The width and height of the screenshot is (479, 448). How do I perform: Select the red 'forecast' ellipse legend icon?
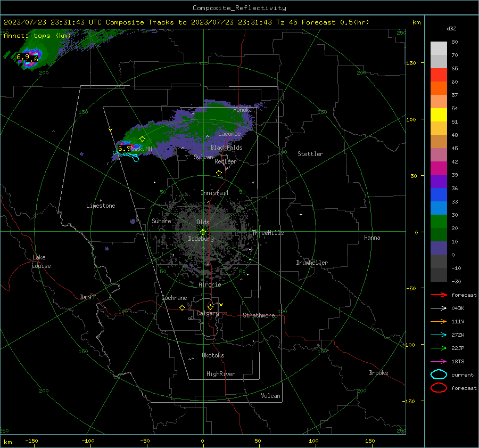(439, 388)
